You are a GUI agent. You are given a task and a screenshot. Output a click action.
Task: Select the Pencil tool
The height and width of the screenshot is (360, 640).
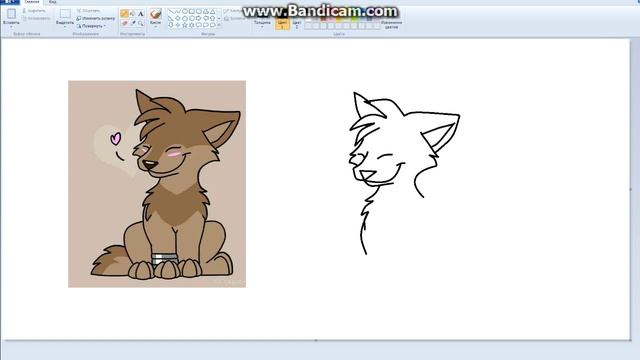click(x=124, y=14)
